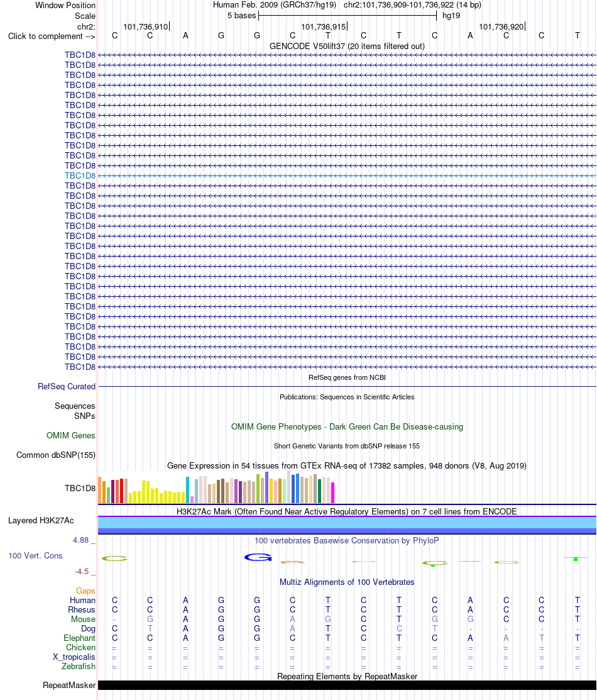Image resolution: width=597 pixels, height=700 pixels.
Task: Click the Dog species row label
Action: pos(89,628)
